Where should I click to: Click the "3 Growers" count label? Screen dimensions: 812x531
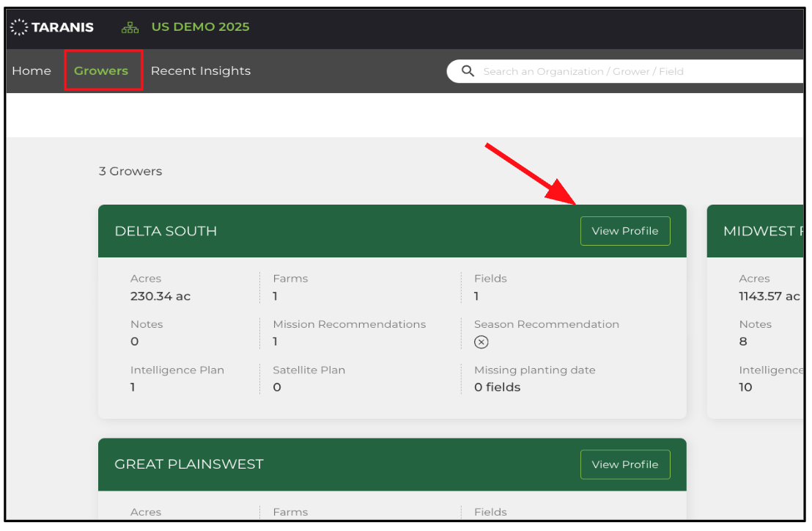tap(130, 172)
